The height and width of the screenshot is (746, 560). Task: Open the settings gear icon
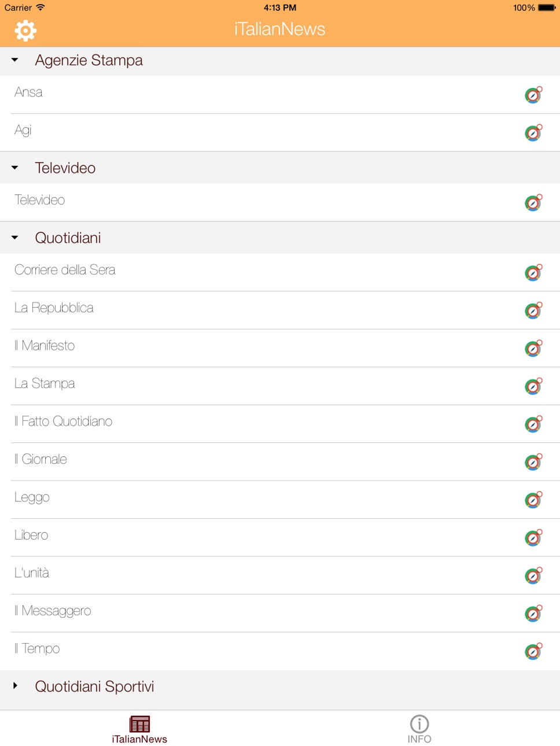25,30
